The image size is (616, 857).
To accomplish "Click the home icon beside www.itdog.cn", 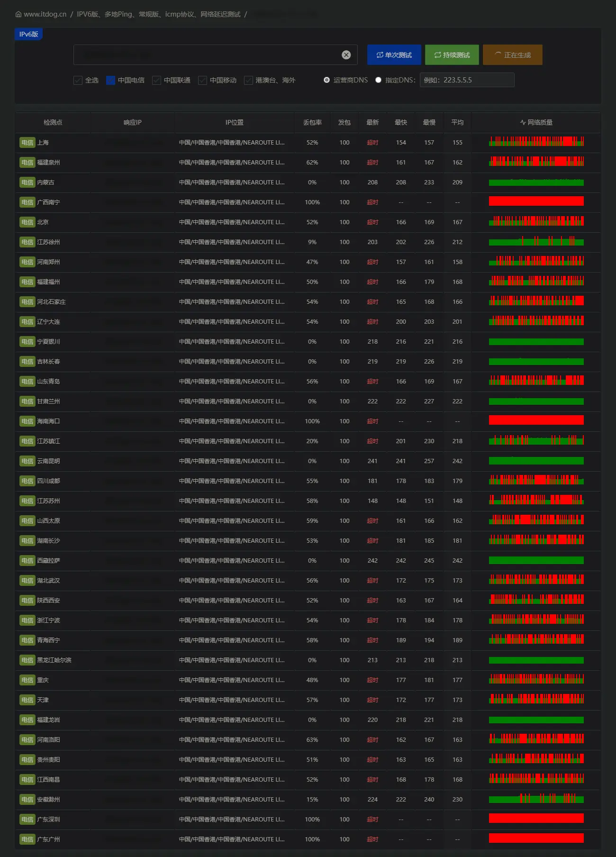I will [x=18, y=14].
